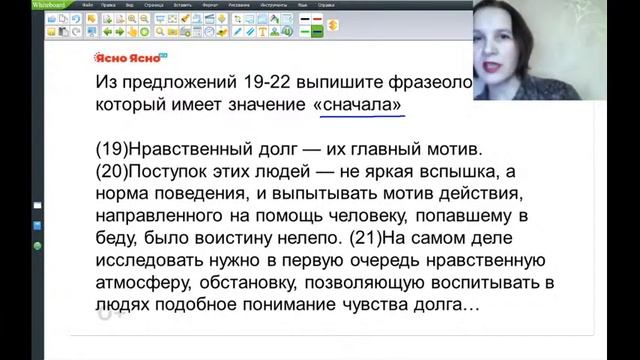This screenshot has width=640, height=360.
Task: Open the Вид menu
Action: pyautogui.click(x=130, y=5)
